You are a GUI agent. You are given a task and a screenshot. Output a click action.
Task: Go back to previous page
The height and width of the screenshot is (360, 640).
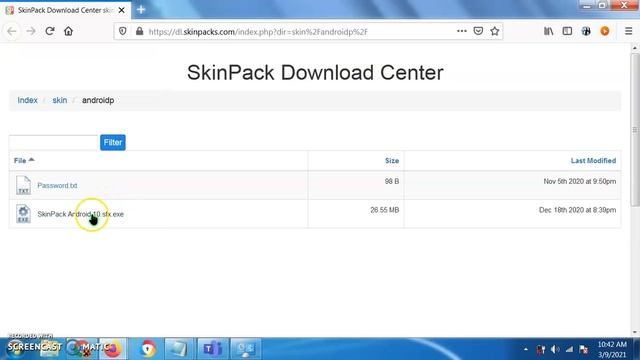tap(12, 31)
